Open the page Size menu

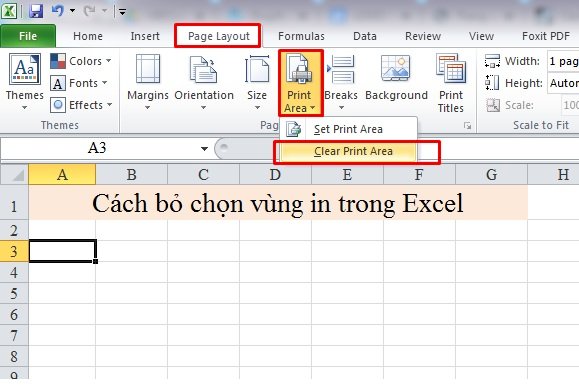click(x=257, y=82)
